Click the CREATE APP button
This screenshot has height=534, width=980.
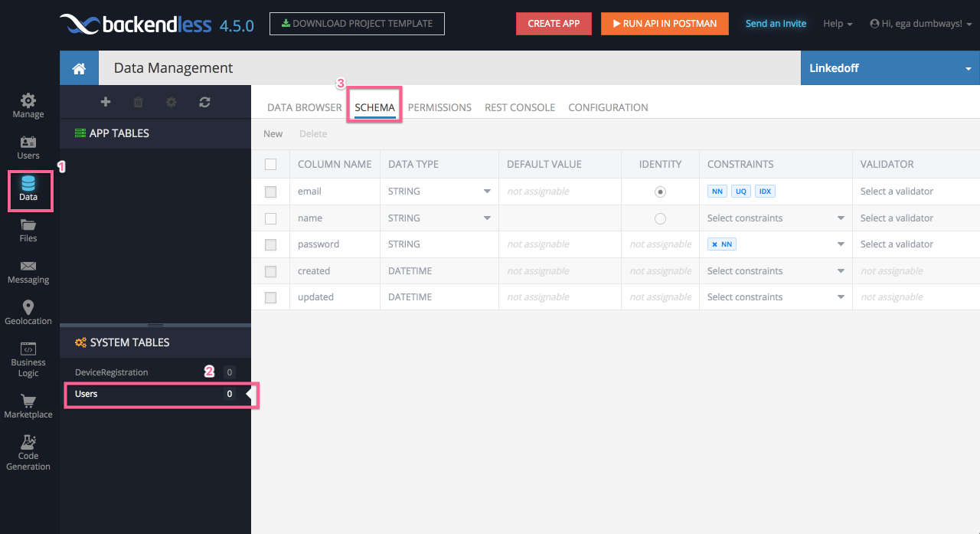coord(554,24)
